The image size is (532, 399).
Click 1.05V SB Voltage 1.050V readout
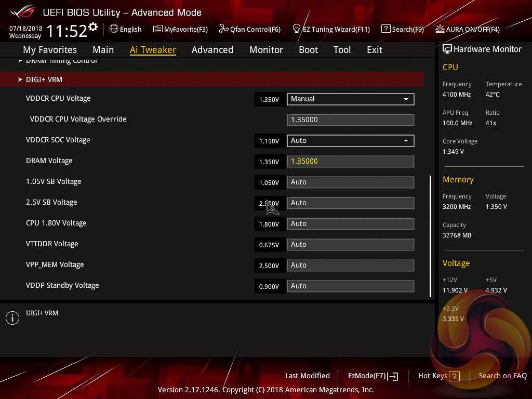pyautogui.click(x=270, y=182)
